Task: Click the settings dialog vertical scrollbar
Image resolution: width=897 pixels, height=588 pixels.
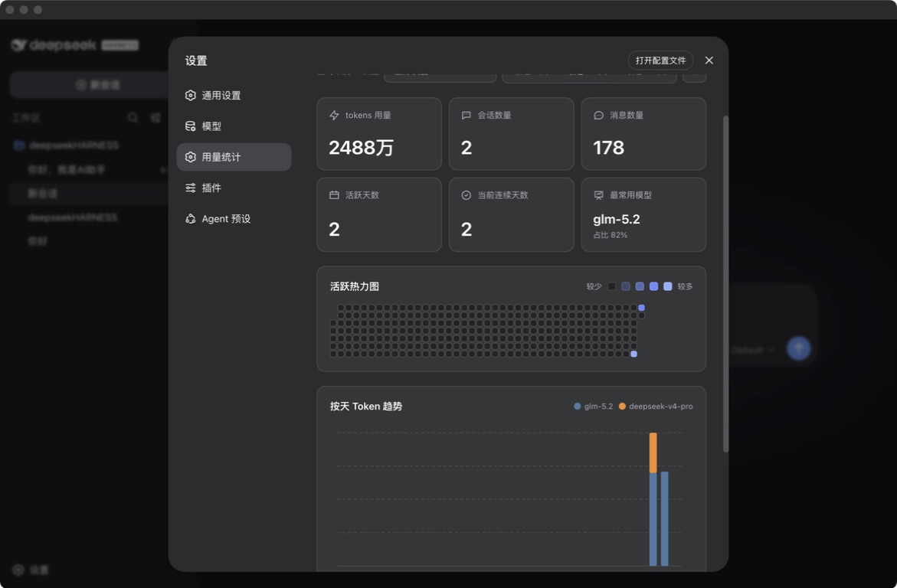Action: tap(726, 284)
